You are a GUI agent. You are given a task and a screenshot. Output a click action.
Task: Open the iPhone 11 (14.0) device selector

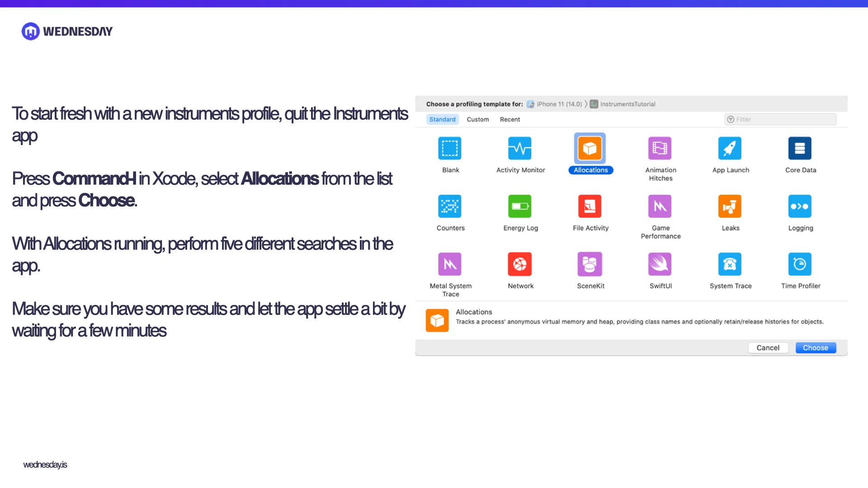point(555,104)
